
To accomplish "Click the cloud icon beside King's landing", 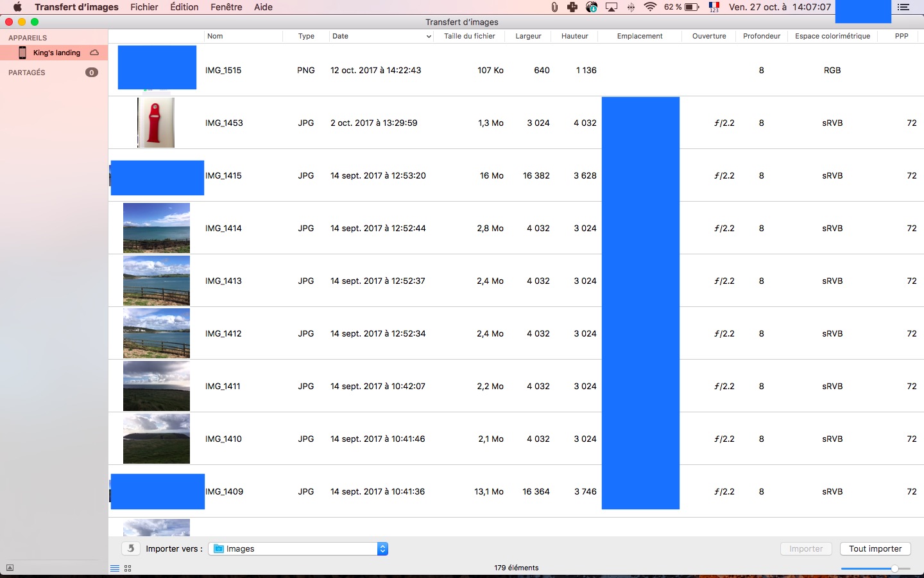I will [x=94, y=53].
